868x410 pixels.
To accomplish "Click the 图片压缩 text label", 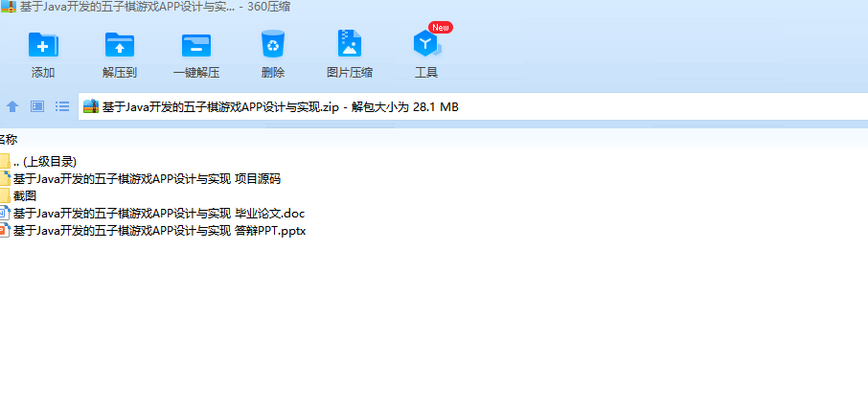I will tap(350, 73).
